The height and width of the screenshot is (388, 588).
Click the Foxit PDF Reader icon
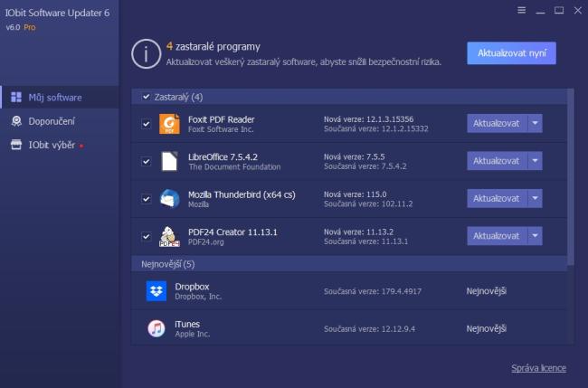(x=169, y=124)
